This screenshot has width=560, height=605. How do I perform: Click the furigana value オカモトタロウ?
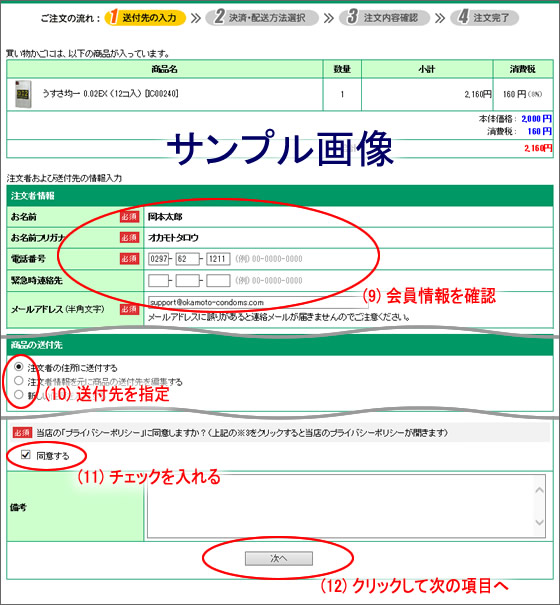(x=173, y=238)
